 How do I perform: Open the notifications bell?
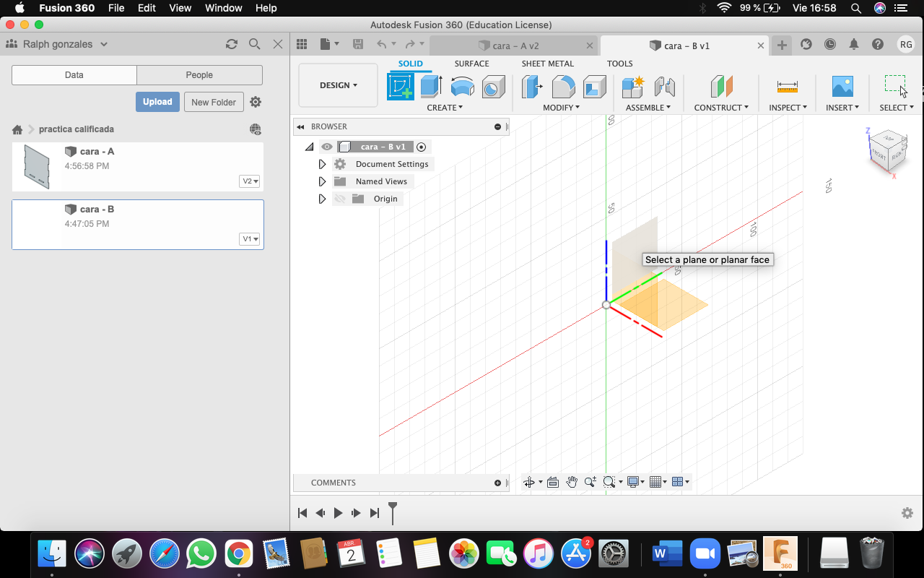coord(854,44)
